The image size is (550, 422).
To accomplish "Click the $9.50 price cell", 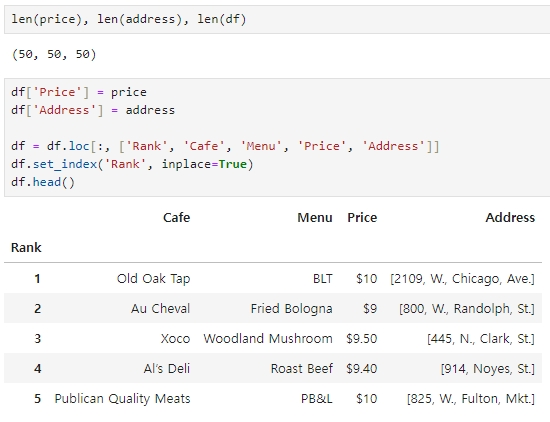I will [361, 339].
